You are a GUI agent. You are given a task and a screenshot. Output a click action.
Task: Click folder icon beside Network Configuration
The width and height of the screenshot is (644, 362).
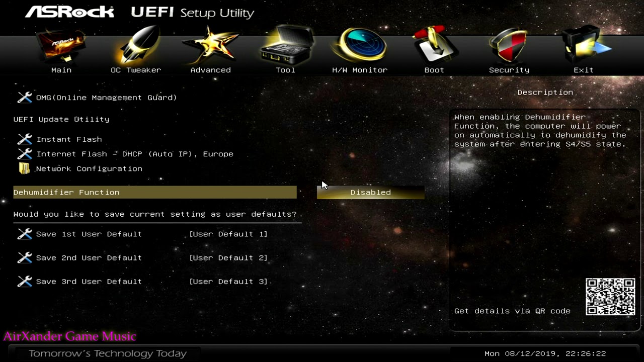(25, 168)
